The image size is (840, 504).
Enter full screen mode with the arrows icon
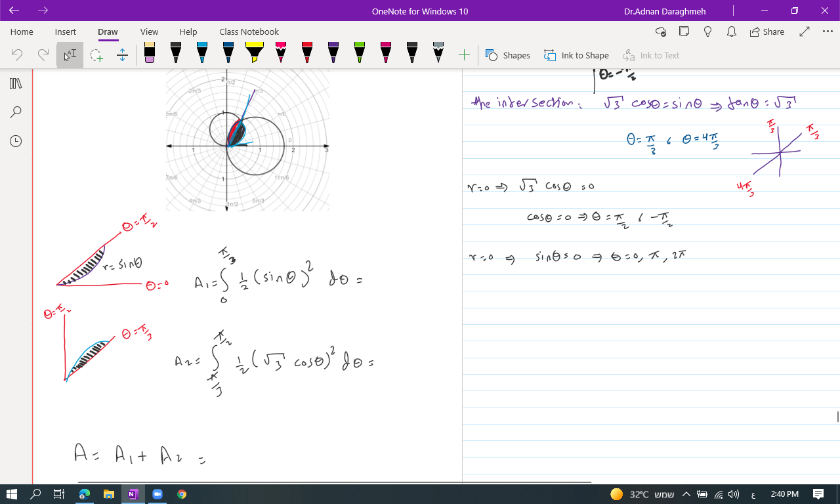click(x=805, y=31)
